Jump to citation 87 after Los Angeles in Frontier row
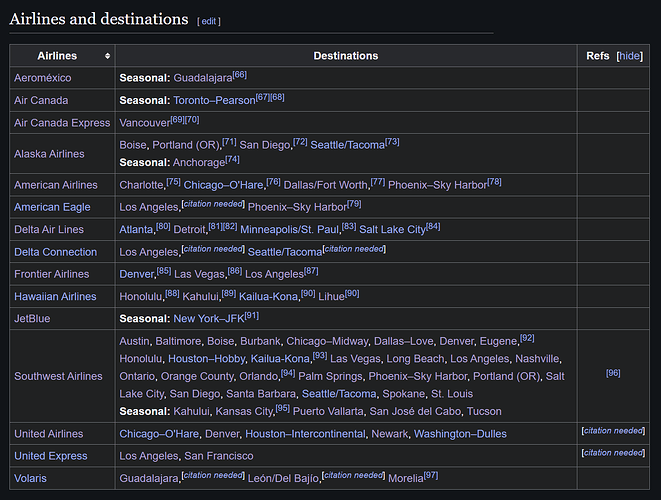 (x=311, y=271)
